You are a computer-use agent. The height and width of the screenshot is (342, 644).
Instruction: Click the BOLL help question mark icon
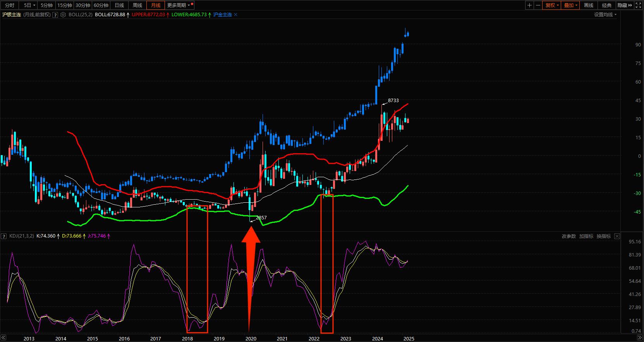(x=55, y=15)
